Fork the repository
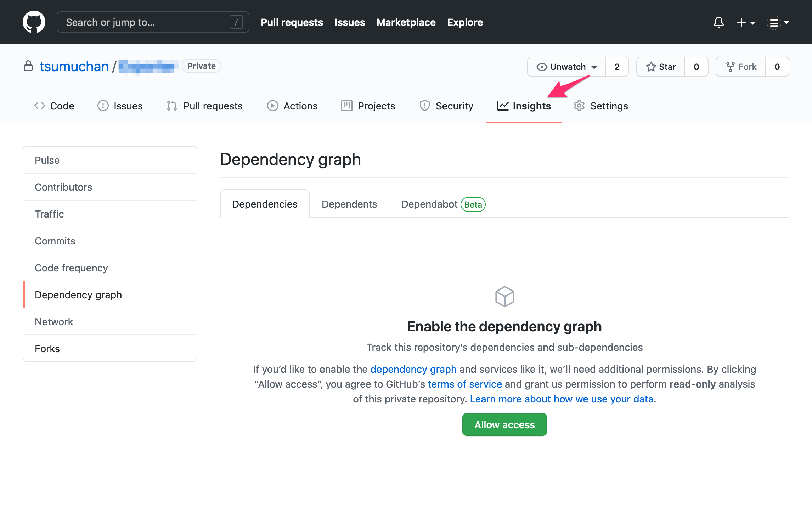 (x=741, y=67)
